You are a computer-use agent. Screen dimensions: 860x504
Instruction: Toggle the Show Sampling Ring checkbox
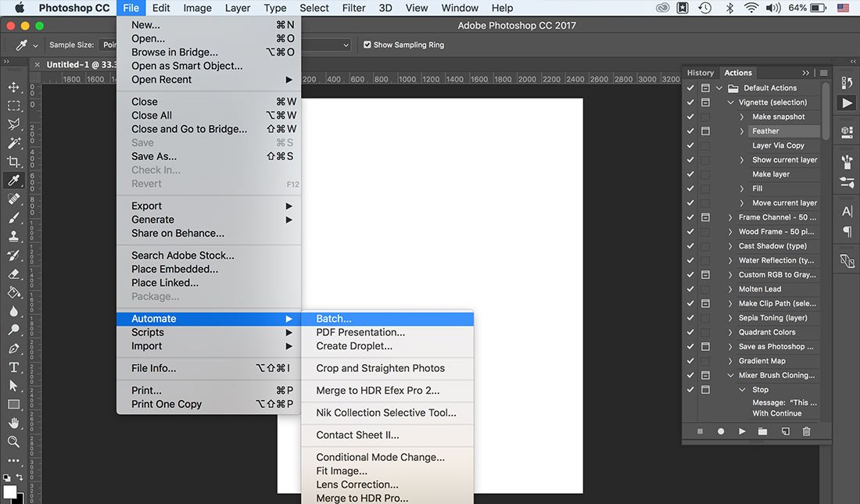tap(367, 45)
